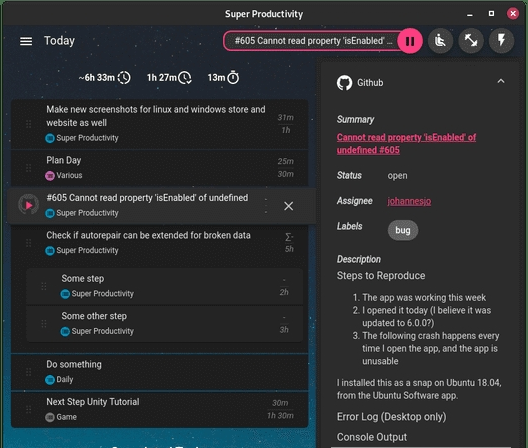Click the Various tag under Plan Day
This screenshot has width=528, height=448.
pos(64,175)
